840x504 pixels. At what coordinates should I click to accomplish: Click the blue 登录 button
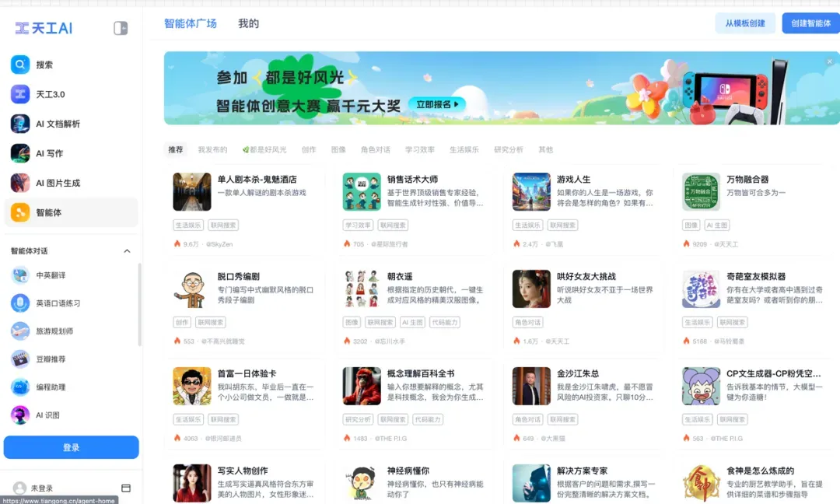(x=72, y=447)
